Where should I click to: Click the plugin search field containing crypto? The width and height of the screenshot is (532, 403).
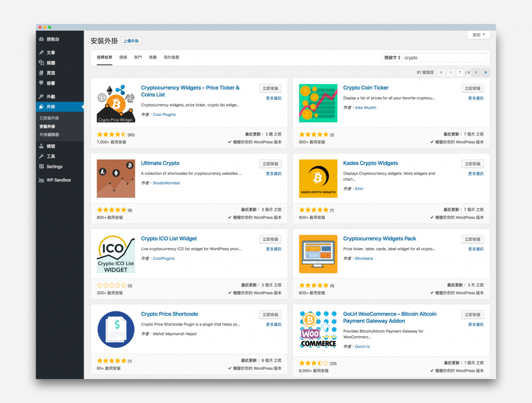point(445,58)
